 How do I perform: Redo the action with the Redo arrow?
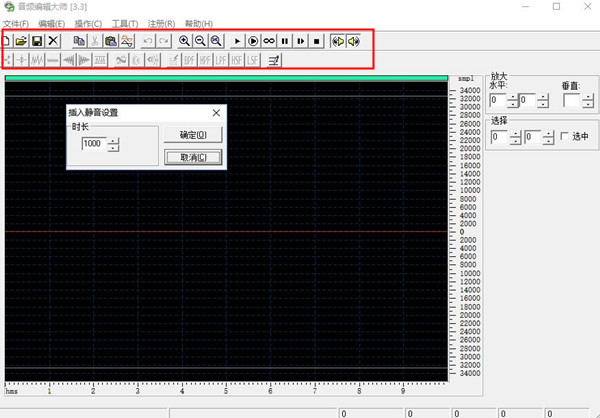[164, 41]
